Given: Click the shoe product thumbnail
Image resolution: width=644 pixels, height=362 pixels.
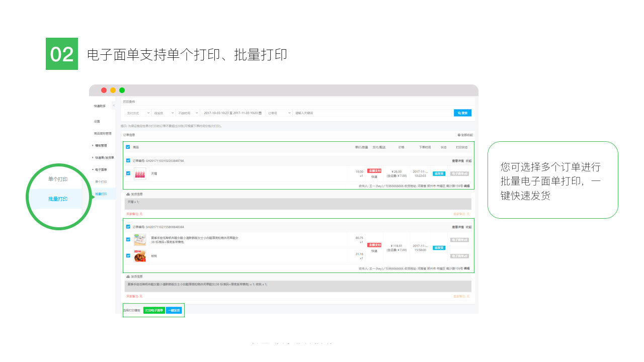Looking at the screenshot, I should click(140, 239).
